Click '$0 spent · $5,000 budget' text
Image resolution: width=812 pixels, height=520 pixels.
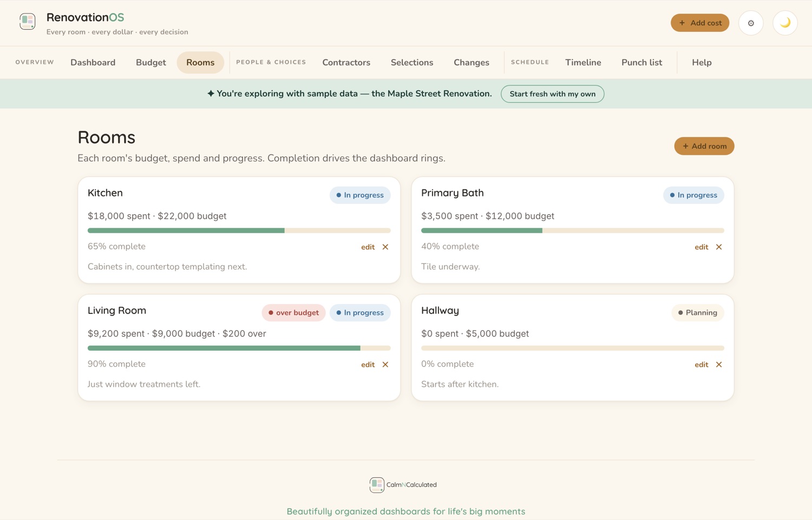point(475,333)
